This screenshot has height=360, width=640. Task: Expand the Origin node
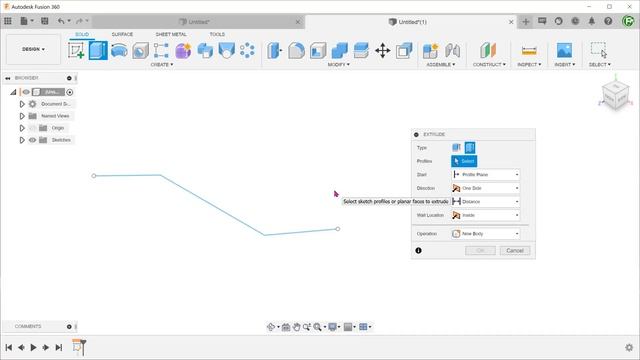(x=22, y=128)
